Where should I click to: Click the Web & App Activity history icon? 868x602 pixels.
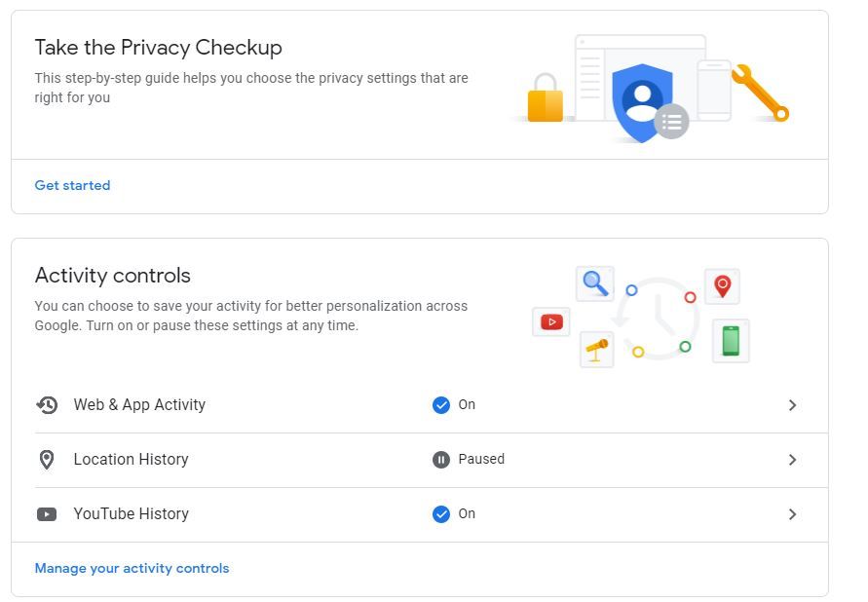coord(48,404)
